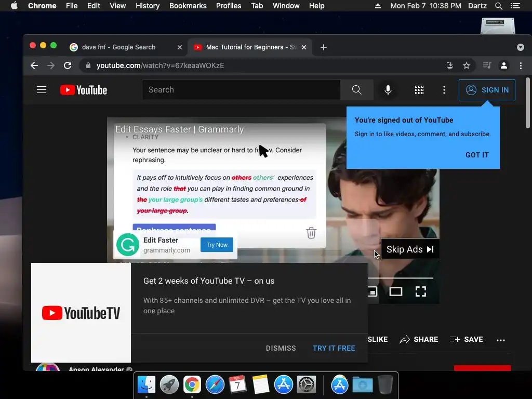Open the Window menu

pyautogui.click(x=286, y=6)
